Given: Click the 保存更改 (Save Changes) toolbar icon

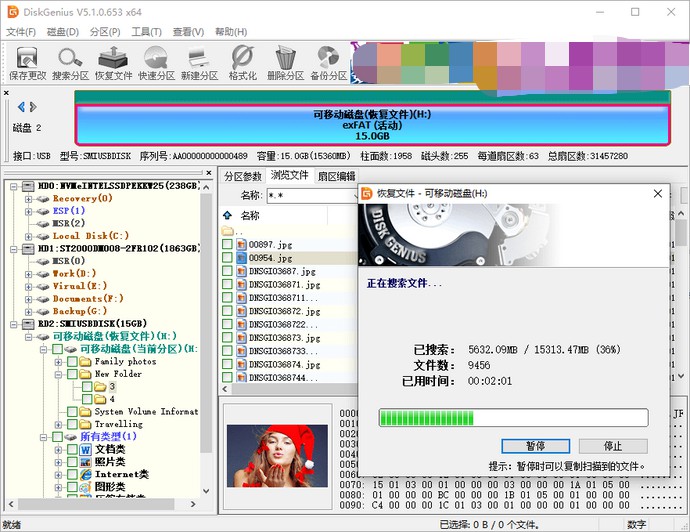Looking at the screenshot, I should pyautogui.click(x=27, y=62).
